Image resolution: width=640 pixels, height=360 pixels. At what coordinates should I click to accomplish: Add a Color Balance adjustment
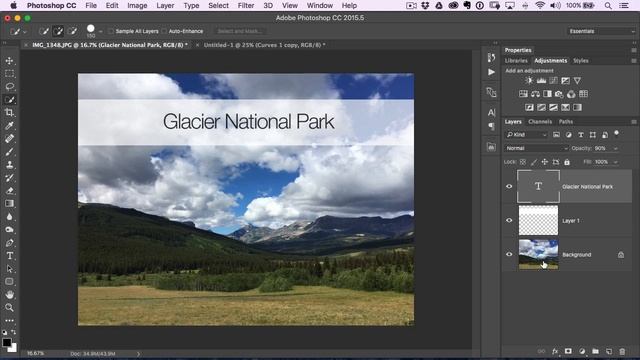click(x=535, y=94)
